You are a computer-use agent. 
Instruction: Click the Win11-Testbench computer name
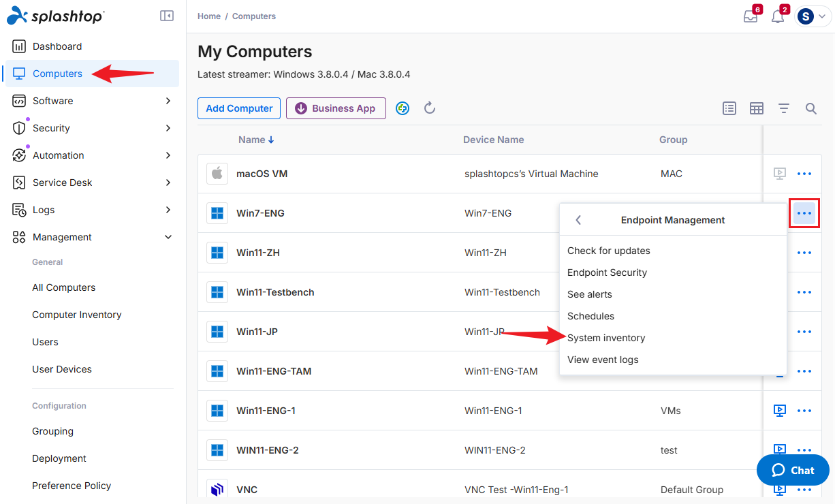pyautogui.click(x=275, y=292)
